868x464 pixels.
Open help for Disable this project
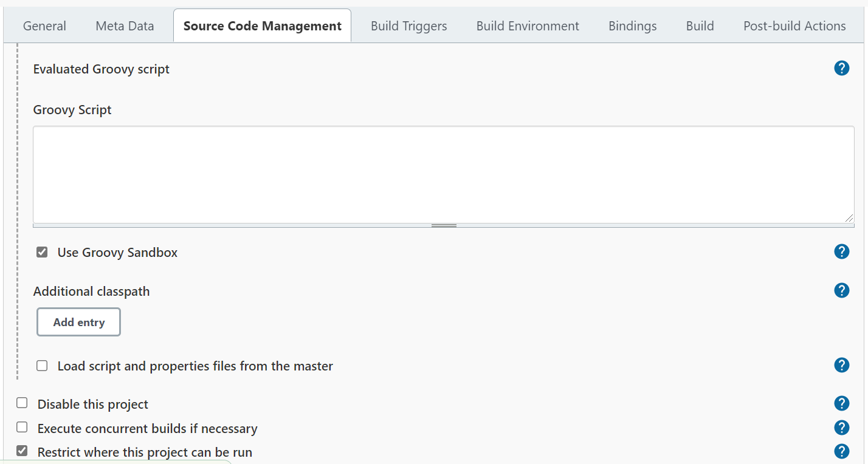841,403
